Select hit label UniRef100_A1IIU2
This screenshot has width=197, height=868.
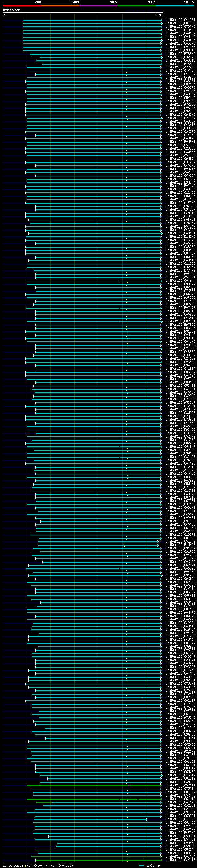(x=180, y=728)
